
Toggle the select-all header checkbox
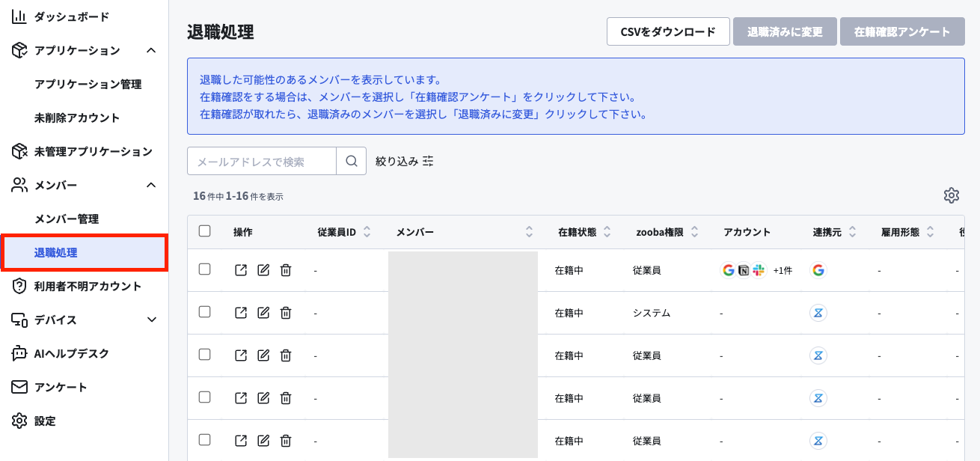(x=204, y=231)
